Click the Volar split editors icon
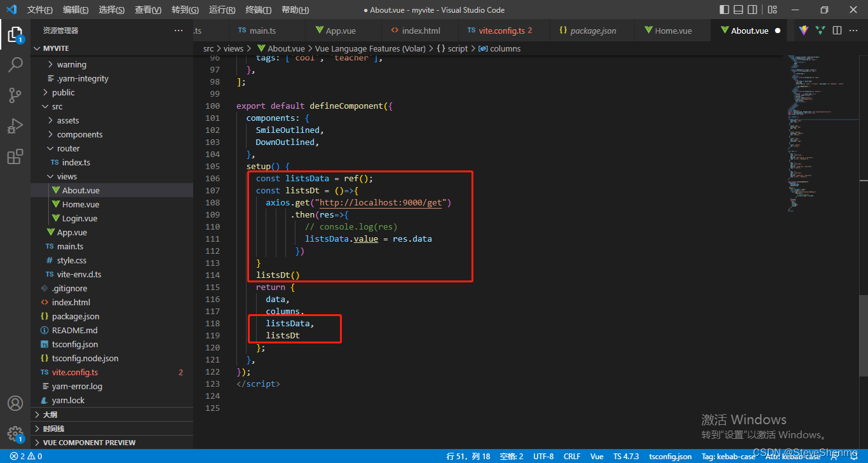The height and width of the screenshot is (463, 868). pyautogui.click(x=820, y=31)
